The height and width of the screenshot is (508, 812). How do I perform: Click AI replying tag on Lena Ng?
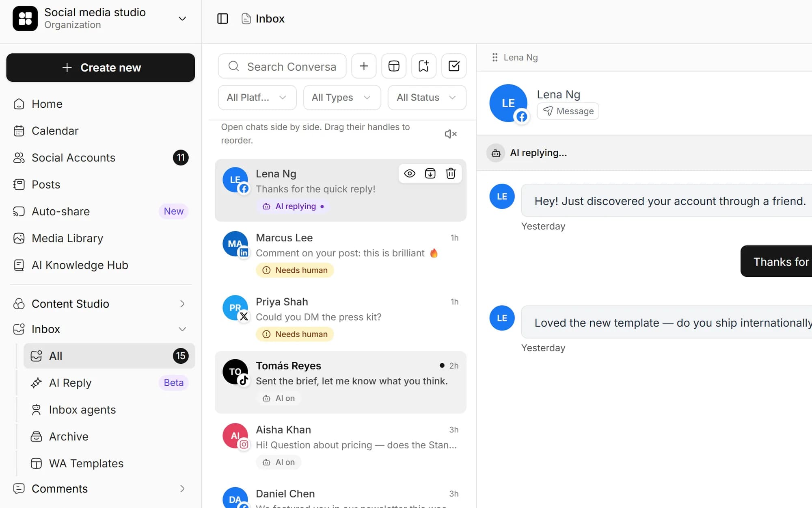pyautogui.click(x=293, y=206)
